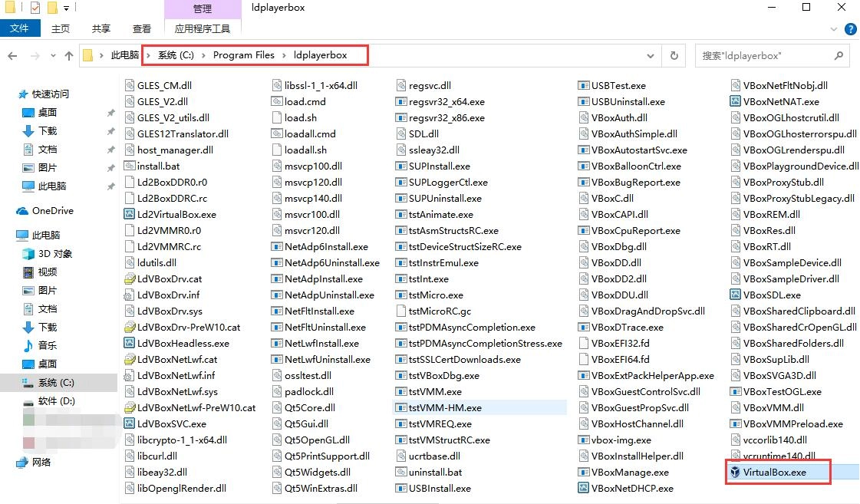Select the VBoxNetNAT.exe icon
860x504 pixels.
(x=736, y=101)
